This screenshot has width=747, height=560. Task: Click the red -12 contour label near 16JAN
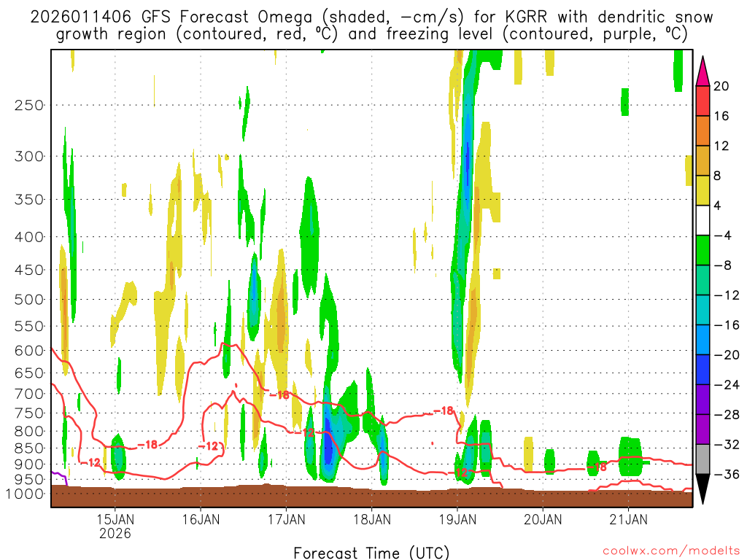click(x=208, y=446)
